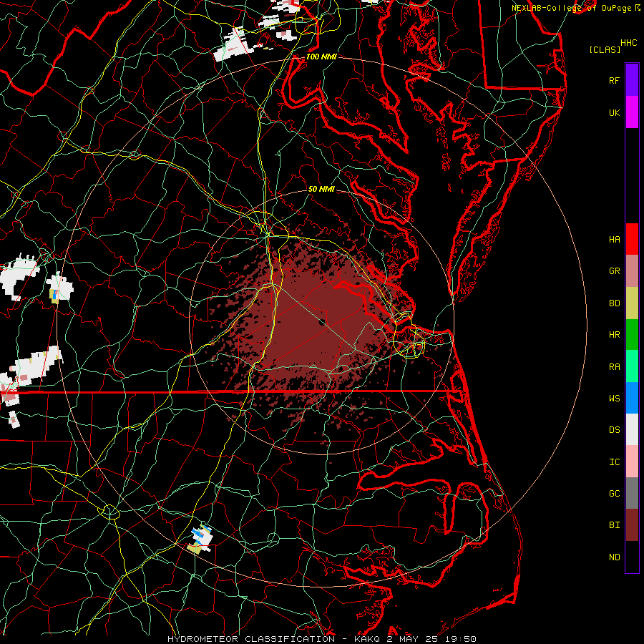Pick the RA light green swatch
Viewport: 644px width, 644px height.
tap(632, 366)
